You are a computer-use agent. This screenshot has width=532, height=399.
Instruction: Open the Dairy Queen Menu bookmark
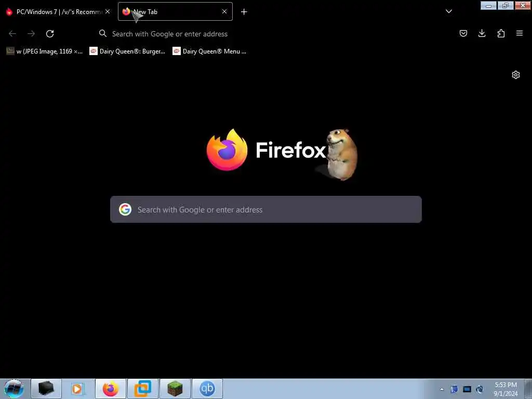[210, 51]
